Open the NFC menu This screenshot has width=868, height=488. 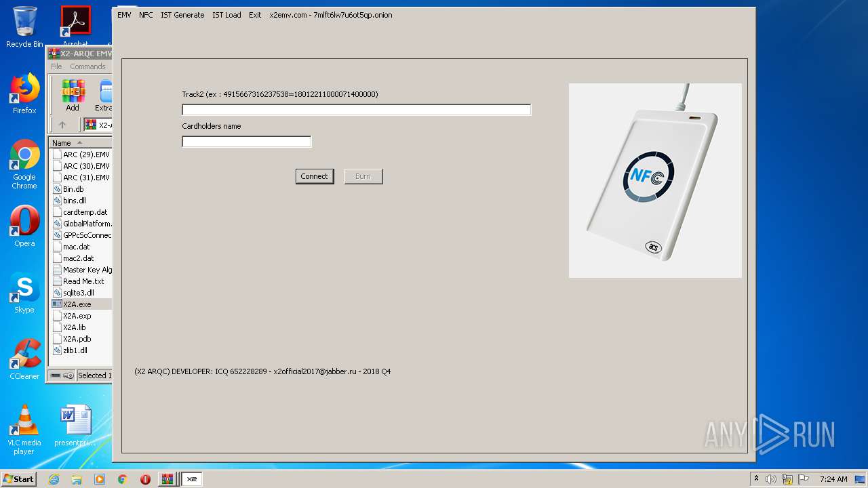(146, 15)
